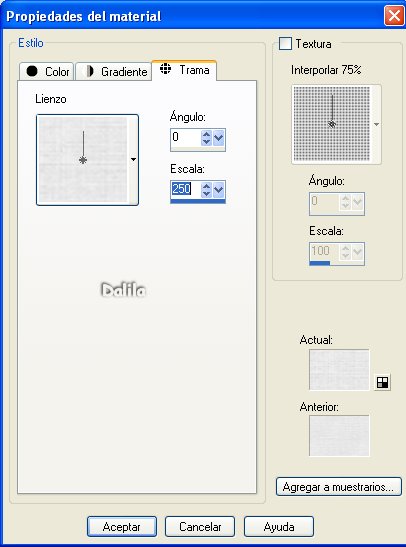Open the Ángulo slider dropdown arrow
The image size is (406, 547).
click(219, 137)
